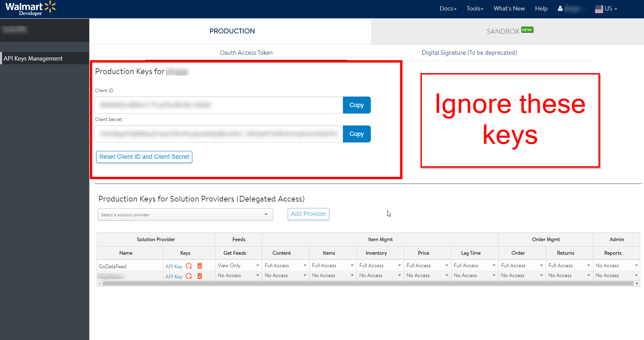Click the horizontal table scrollbar
The width and height of the screenshot is (644, 340).
pos(340,283)
